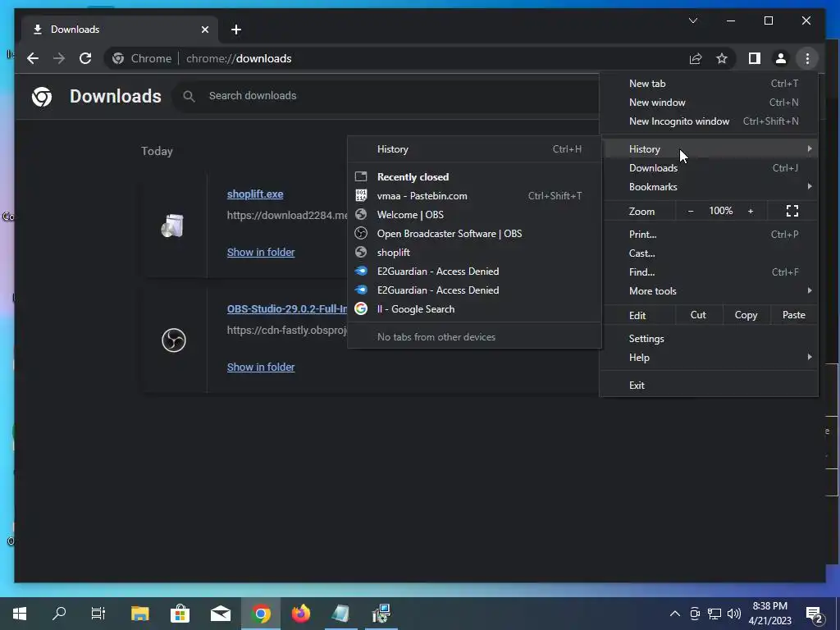Click the Google favicon in history list
The height and width of the screenshot is (630, 840).
click(361, 309)
